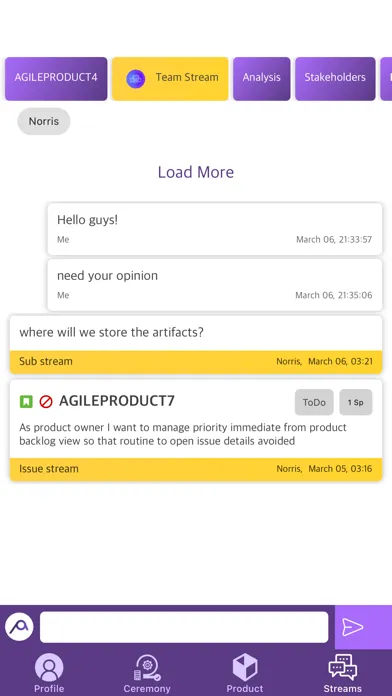Open the Stakeholders tab

click(x=335, y=79)
